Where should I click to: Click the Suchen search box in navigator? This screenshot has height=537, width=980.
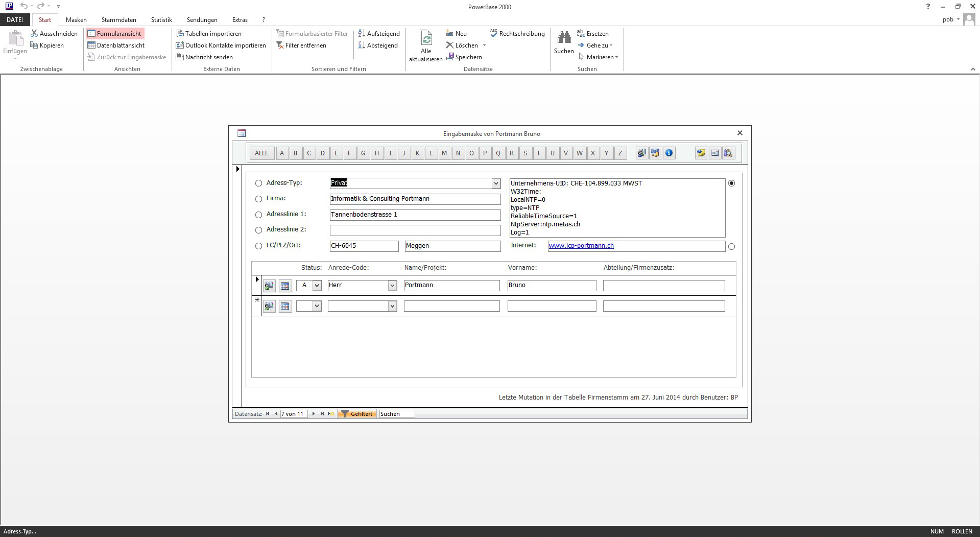[x=397, y=414]
